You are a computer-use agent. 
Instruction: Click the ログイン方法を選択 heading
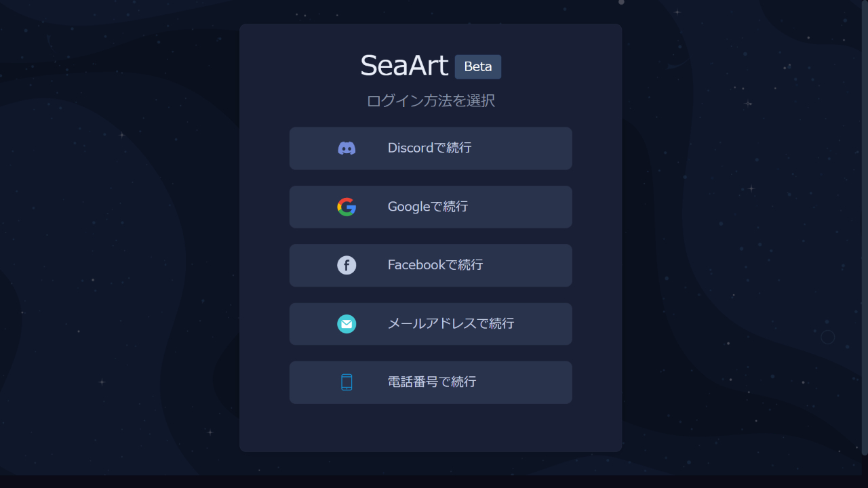click(431, 101)
